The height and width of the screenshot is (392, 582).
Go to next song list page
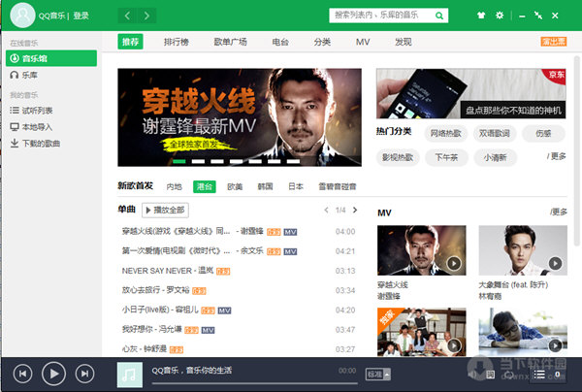pos(355,211)
